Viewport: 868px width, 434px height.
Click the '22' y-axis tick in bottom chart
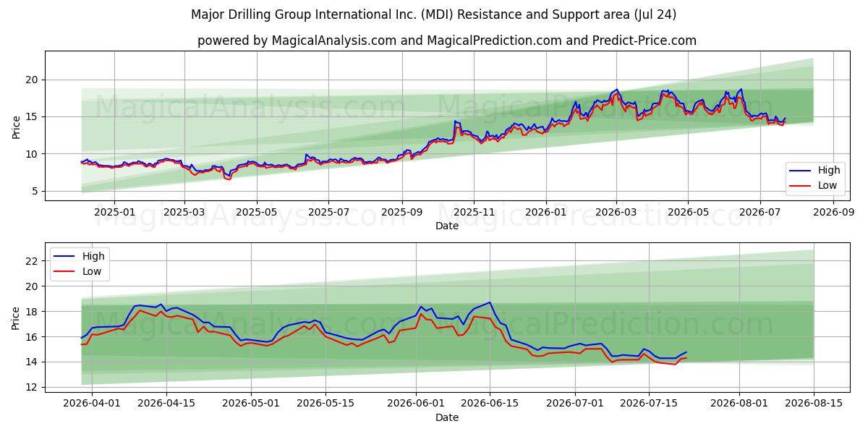(x=33, y=261)
